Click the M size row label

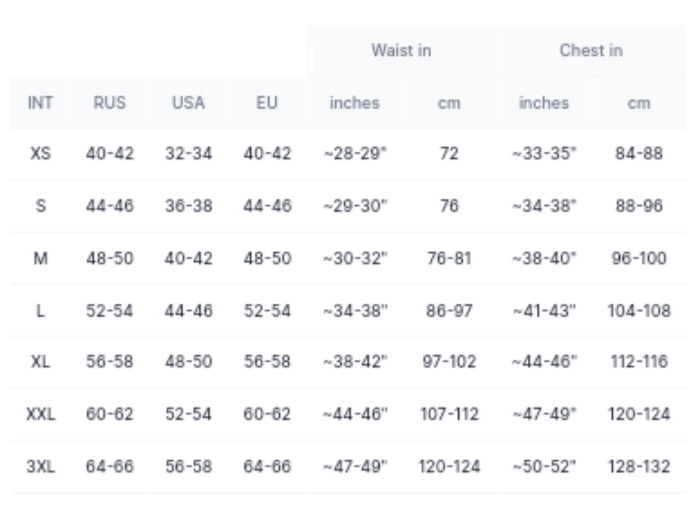click(40, 258)
